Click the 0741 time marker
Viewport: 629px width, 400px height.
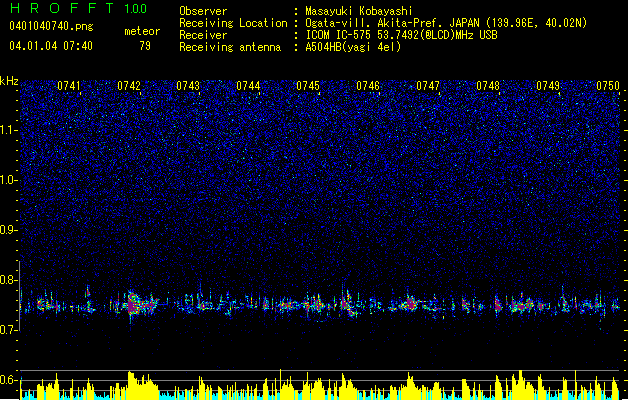pos(69,86)
